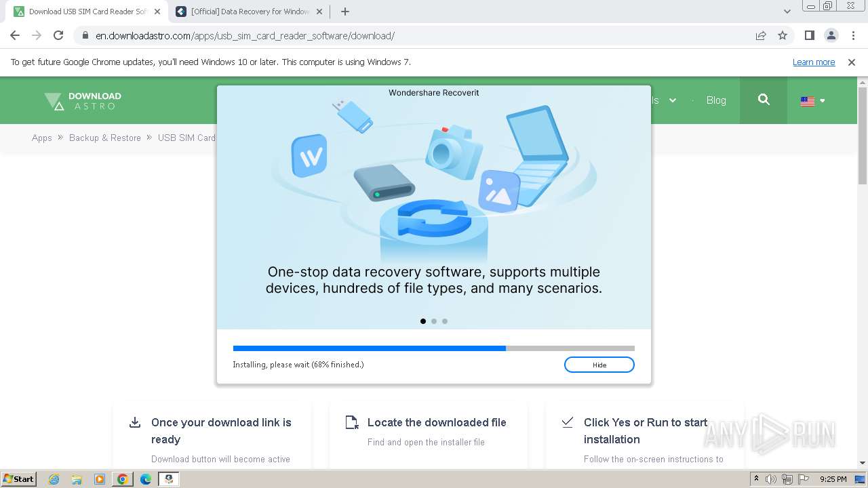Dismiss the Chrome update notification bar

[x=852, y=62]
